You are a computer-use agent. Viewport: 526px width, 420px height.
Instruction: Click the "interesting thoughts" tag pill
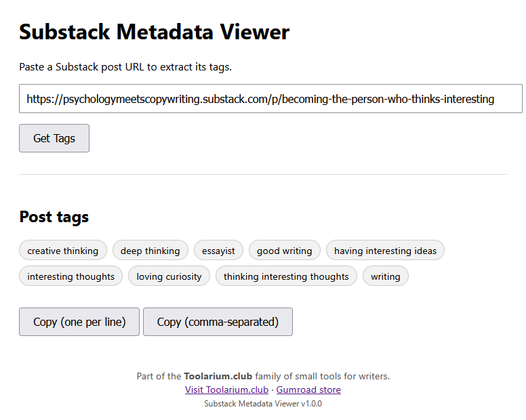71,276
